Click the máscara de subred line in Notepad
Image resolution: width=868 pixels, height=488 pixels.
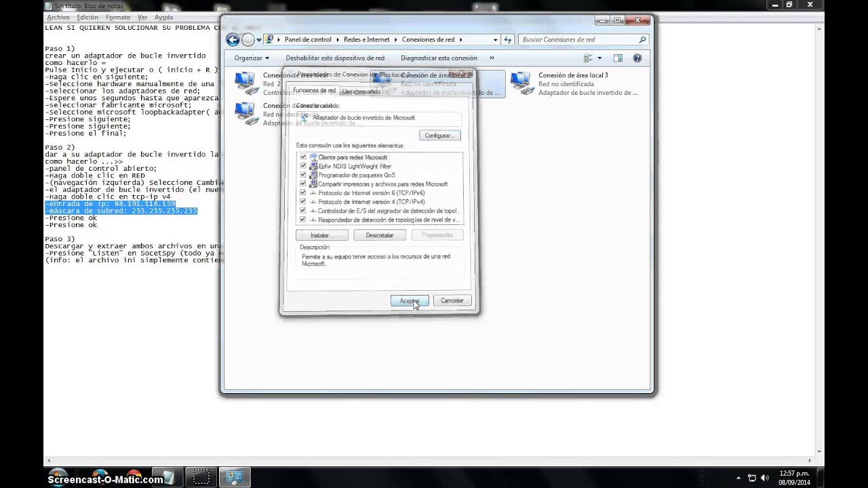(x=121, y=211)
